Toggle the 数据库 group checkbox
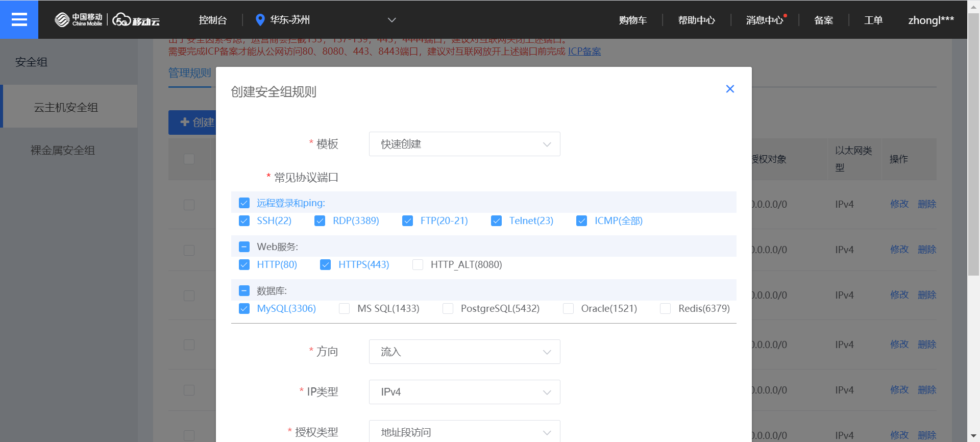 (x=244, y=290)
